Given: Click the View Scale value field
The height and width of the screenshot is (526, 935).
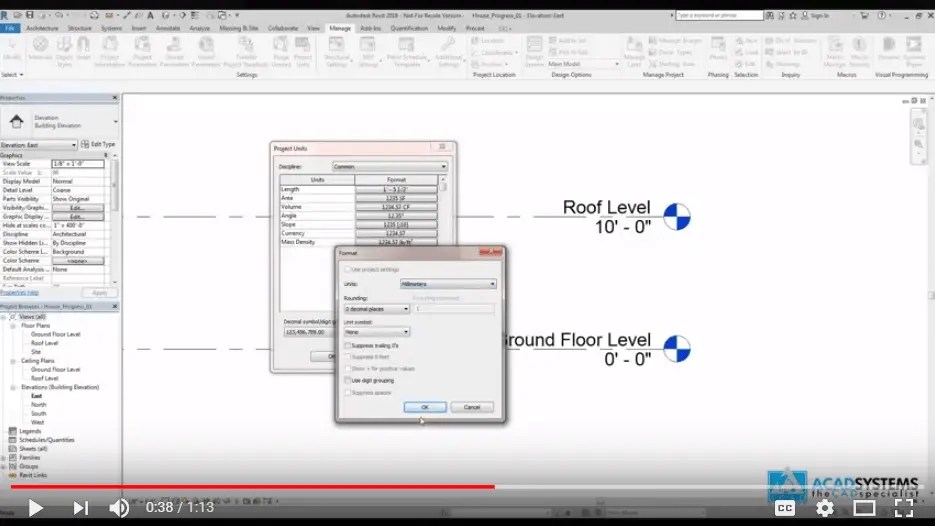Looking at the screenshot, I should click(x=78, y=163).
